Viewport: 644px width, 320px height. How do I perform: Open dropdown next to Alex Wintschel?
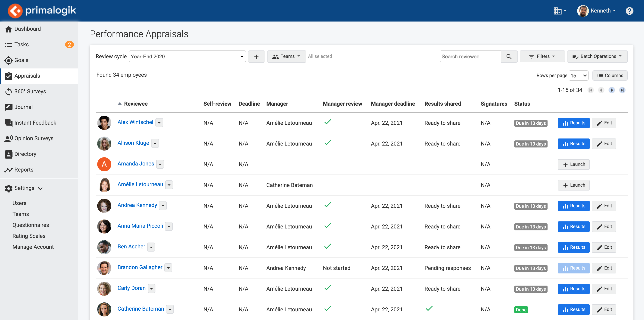(159, 123)
